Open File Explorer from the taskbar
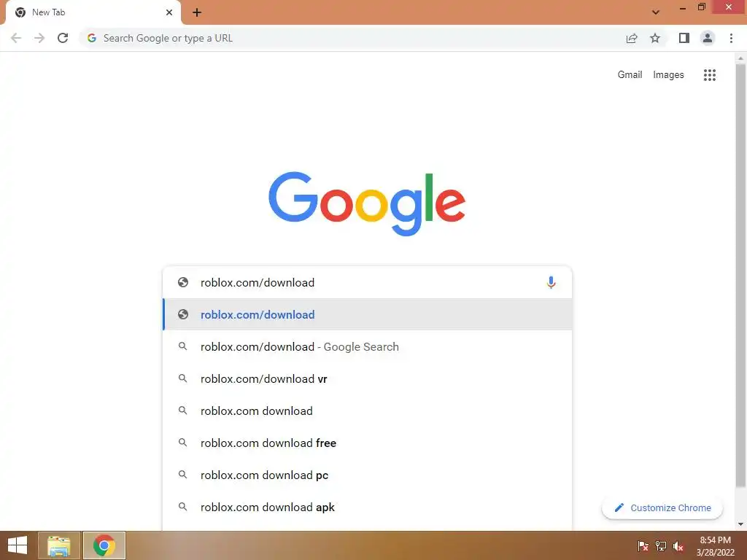The height and width of the screenshot is (560, 747). (x=59, y=545)
